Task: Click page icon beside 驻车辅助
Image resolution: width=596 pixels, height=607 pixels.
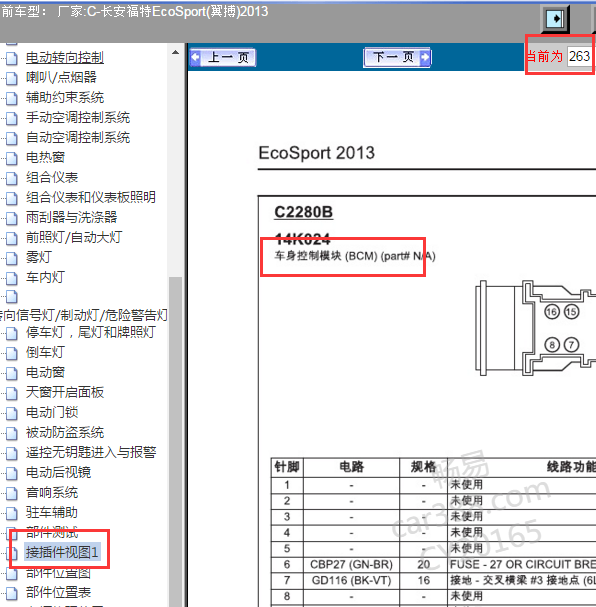Action: (x=12, y=514)
